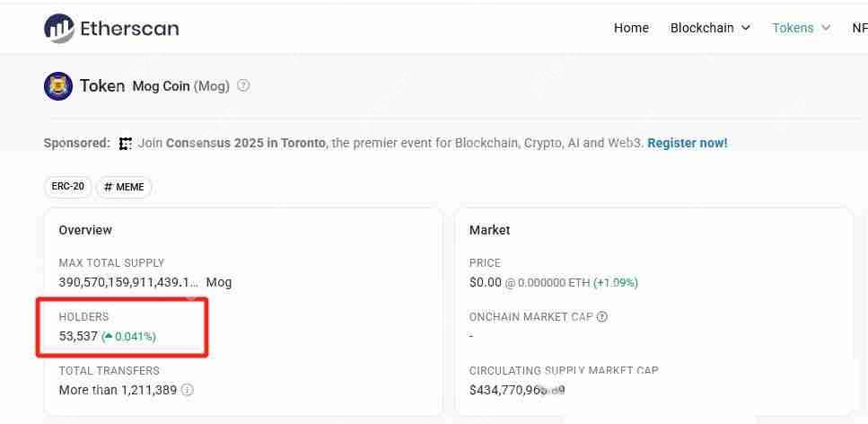Click the info icon beside Onchain Market Cap

tap(602, 317)
